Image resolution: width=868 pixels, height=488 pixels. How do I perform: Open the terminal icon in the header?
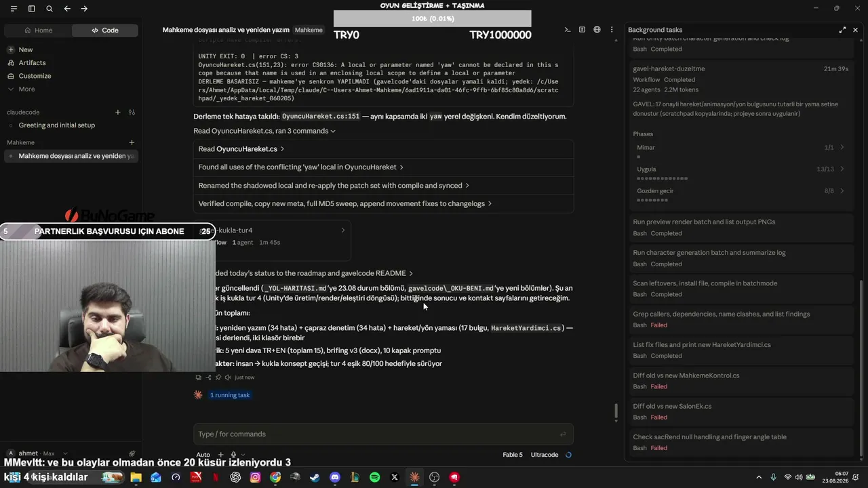[568, 30]
